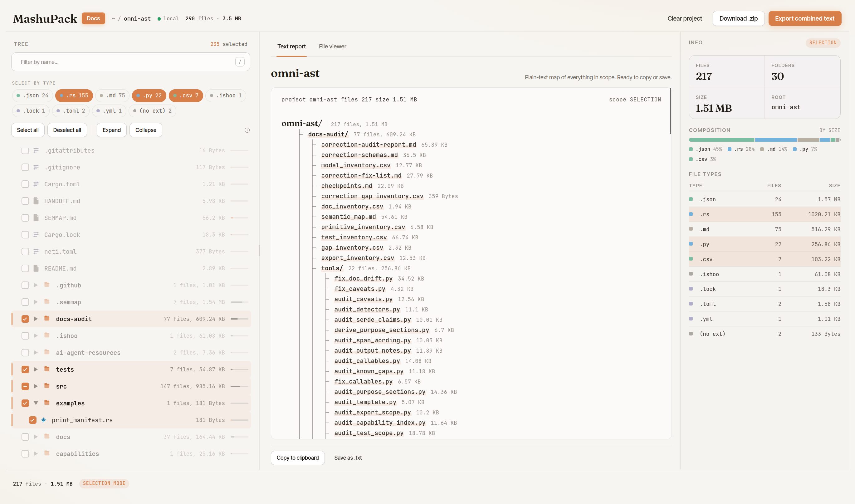The width and height of the screenshot is (855, 504).
Task: Check the capabilities folder checkbox
Action: (x=25, y=454)
